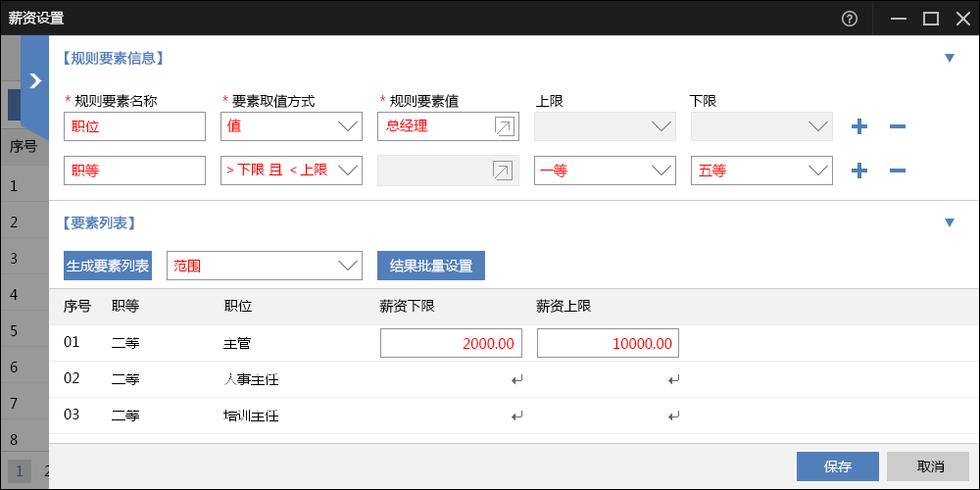Add a rule row after 职等
The image size is (980, 490).
859,171
